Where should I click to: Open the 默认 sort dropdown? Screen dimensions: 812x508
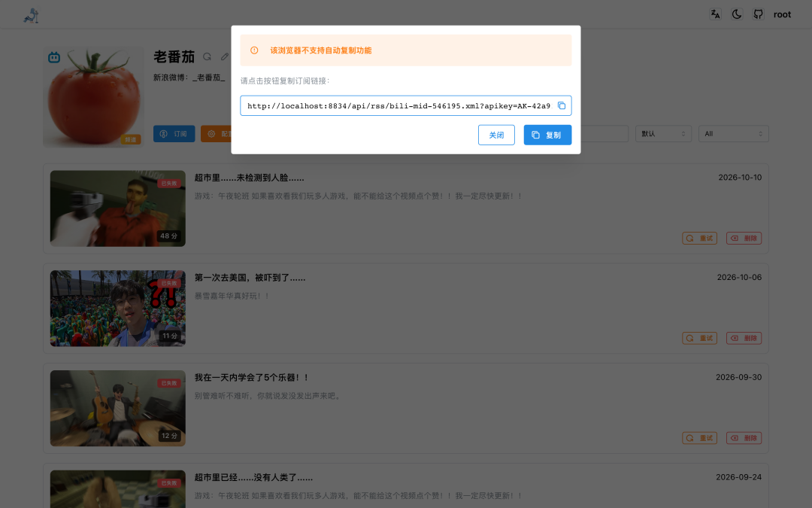(663, 134)
